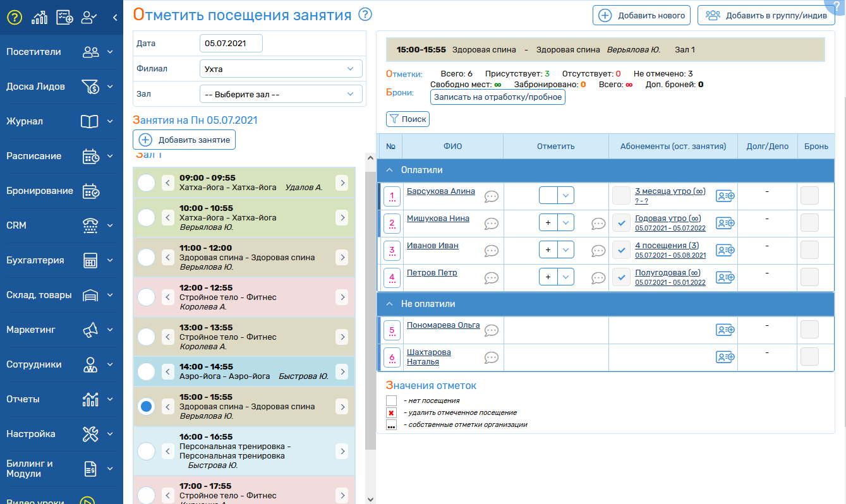Click the Добавить занятие button
The width and height of the screenshot is (846, 504).
[x=184, y=140]
